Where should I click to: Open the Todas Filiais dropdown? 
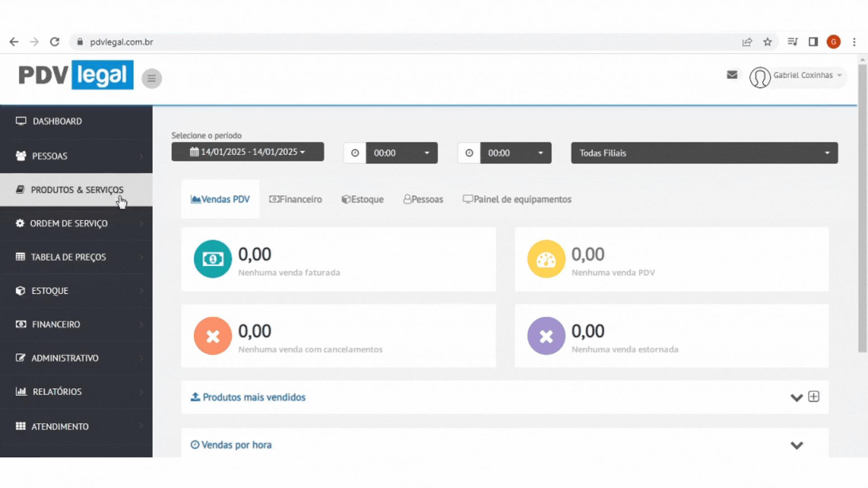[x=704, y=153]
